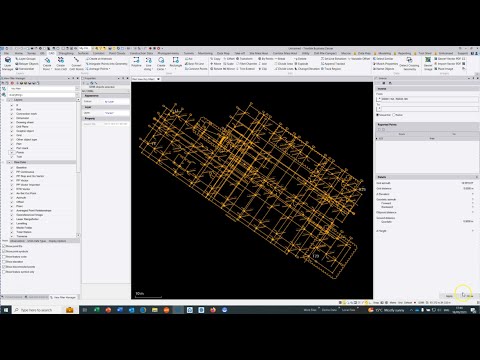Expand the Rectangle tool dropdown arrow

click(175, 69)
